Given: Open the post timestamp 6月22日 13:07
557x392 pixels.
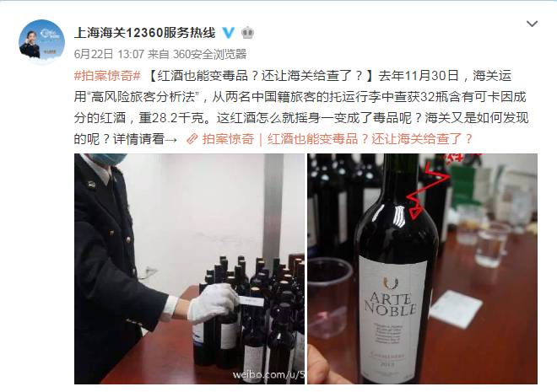Looking at the screenshot, I should pos(109,54).
